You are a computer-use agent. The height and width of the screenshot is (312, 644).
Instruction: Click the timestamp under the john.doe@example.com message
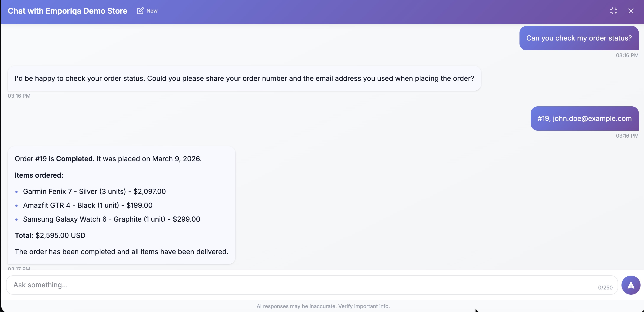coord(627,136)
